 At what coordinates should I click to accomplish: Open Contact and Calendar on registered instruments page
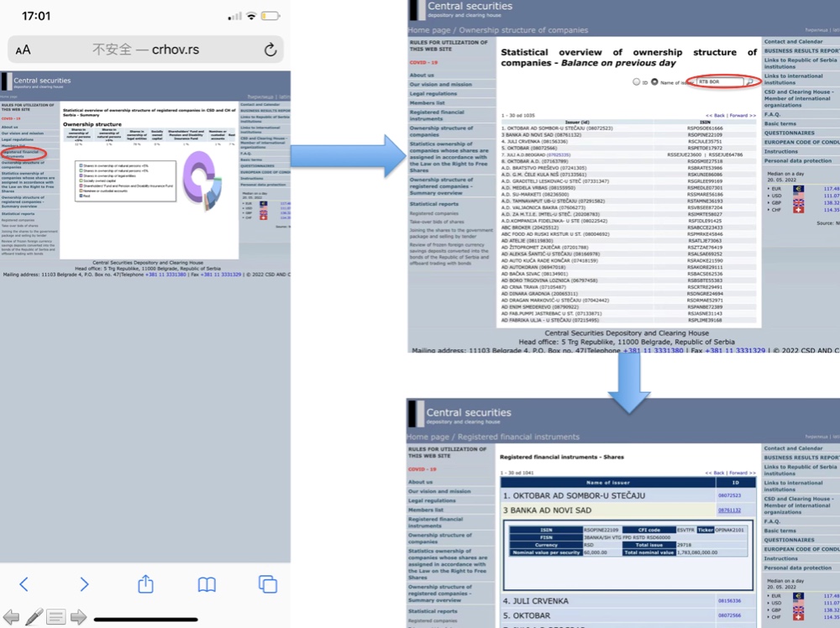pos(794,448)
